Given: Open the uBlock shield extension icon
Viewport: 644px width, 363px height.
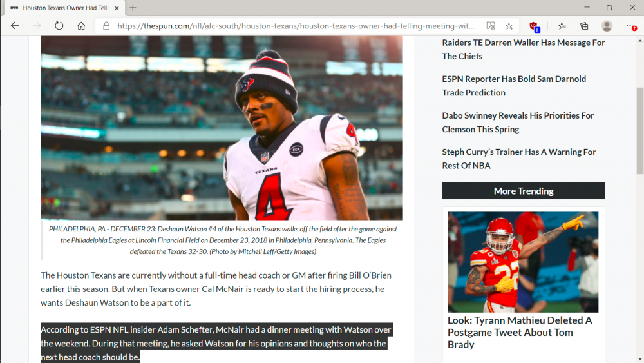Looking at the screenshot, I should 534,26.
